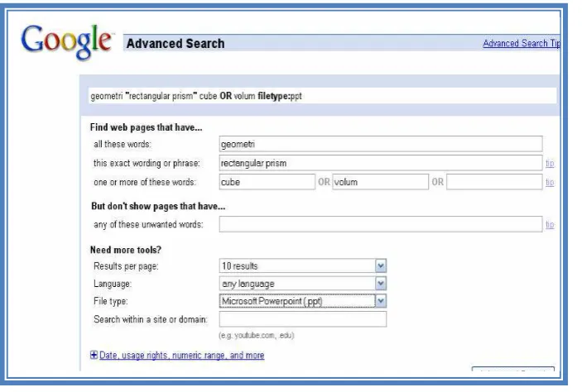Click the 'Find web pages that have...' heading
582x392 pixels.
point(146,127)
